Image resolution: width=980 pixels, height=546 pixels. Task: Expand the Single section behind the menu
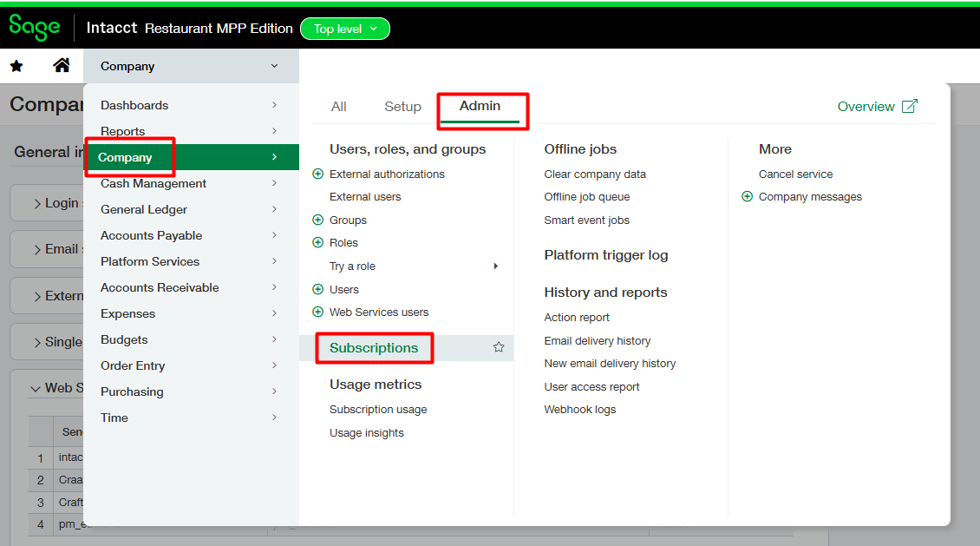(x=37, y=342)
